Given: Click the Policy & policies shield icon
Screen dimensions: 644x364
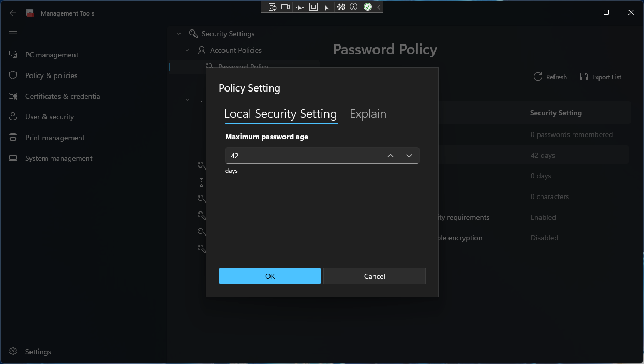Looking at the screenshot, I should coord(13,75).
